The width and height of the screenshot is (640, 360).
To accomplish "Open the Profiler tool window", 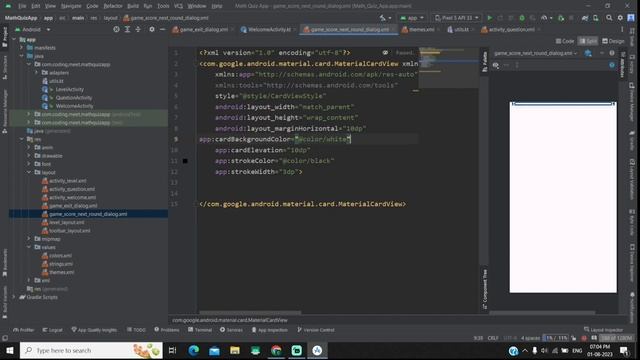I will [24, 330].
